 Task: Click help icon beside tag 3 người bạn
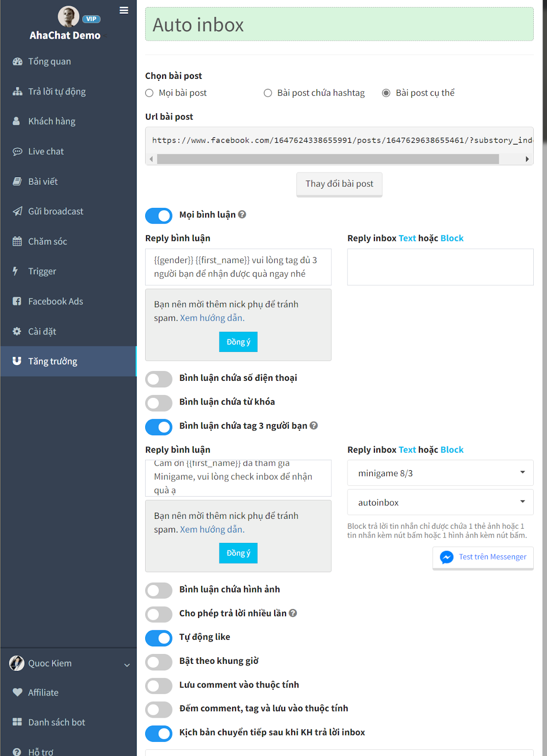point(313,426)
